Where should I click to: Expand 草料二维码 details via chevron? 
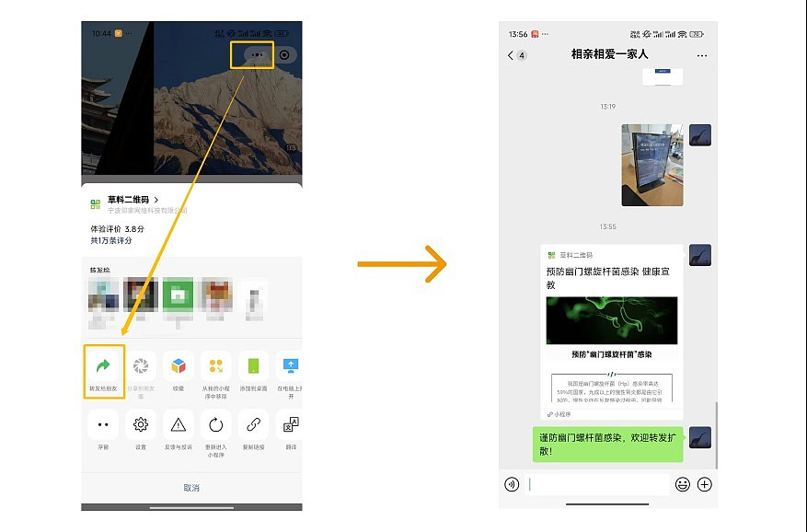156,200
